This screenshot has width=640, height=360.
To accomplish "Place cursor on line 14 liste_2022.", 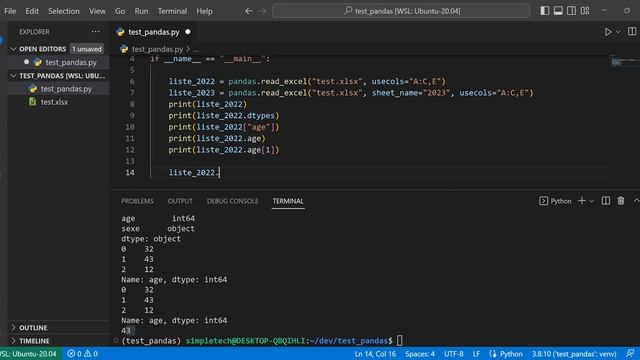I will (x=194, y=172).
